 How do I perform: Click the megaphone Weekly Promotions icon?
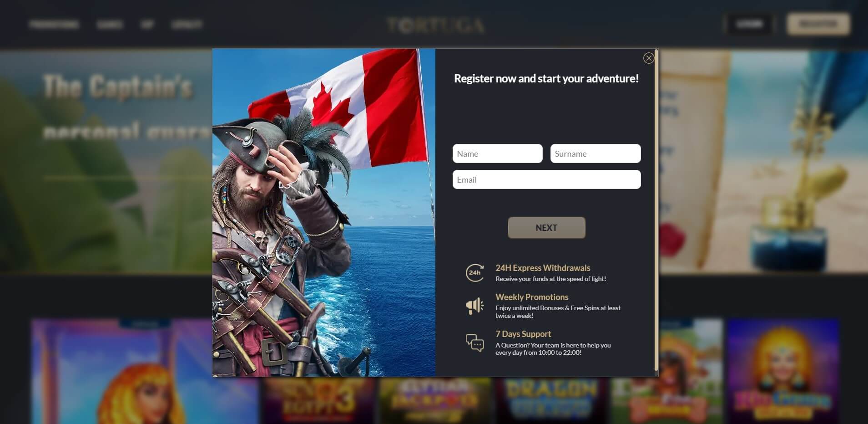click(474, 306)
